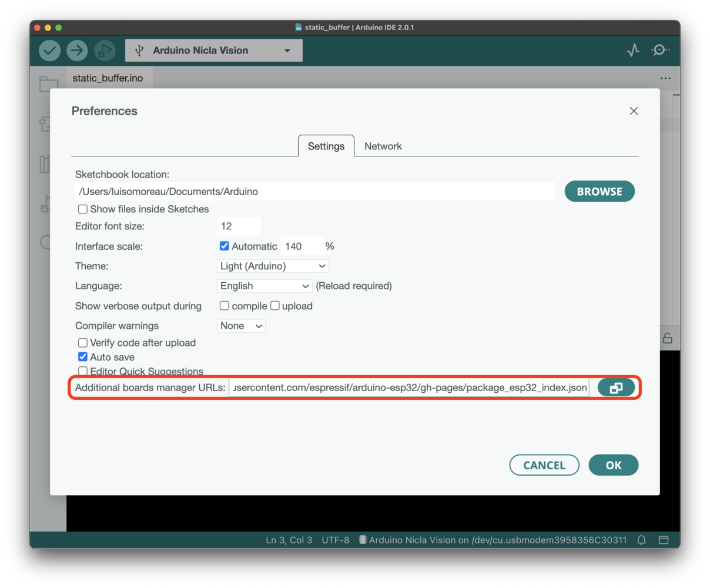Image resolution: width=710 pixels, height=588 pixels.
Task: Close the Preferences dialog with X
Action: 634,111
